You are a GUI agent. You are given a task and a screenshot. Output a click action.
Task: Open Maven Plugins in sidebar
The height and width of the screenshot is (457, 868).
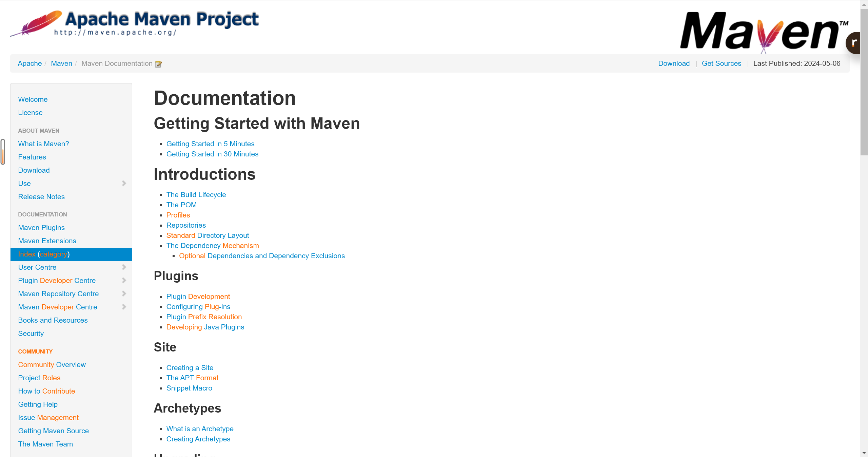click(x=41, y=228)
